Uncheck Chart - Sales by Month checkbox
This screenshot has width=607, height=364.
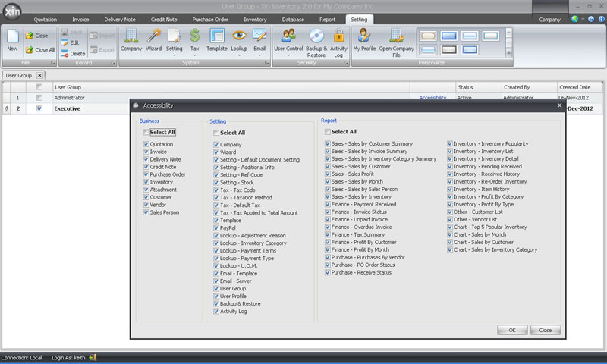point(450,234)
